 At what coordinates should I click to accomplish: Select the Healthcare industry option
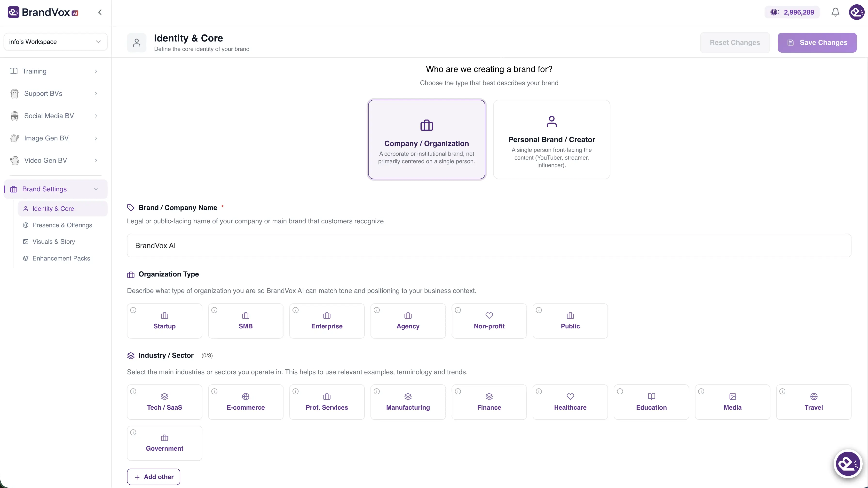click(x=570, y=402)
